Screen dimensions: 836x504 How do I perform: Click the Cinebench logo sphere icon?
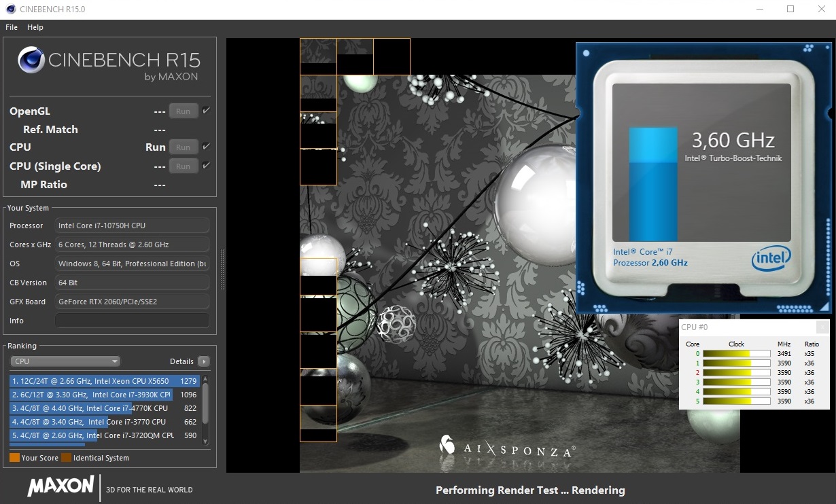point(32,60)
